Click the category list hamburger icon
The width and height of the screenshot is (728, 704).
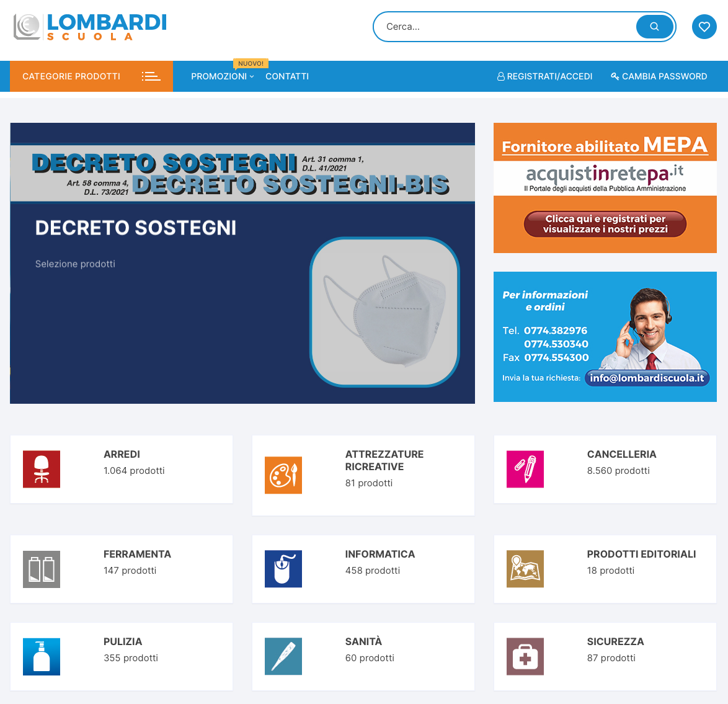click(x=151, y=76)
